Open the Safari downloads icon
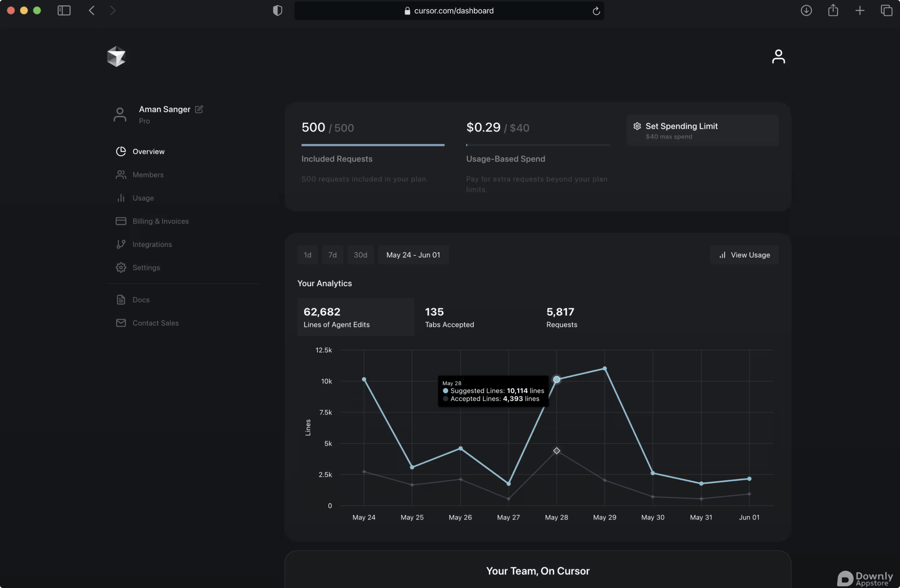The image size is (900, 588). pyautogui.click(x=806, y=11)
